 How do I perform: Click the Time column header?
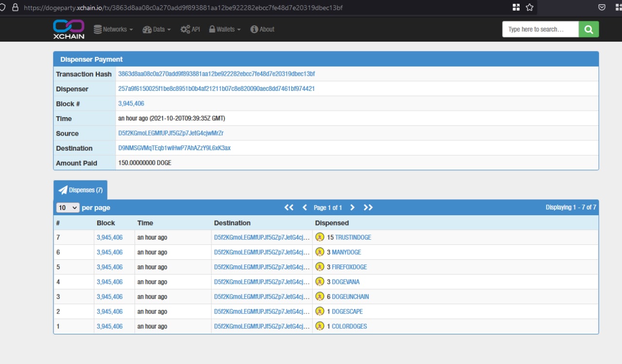145,223
